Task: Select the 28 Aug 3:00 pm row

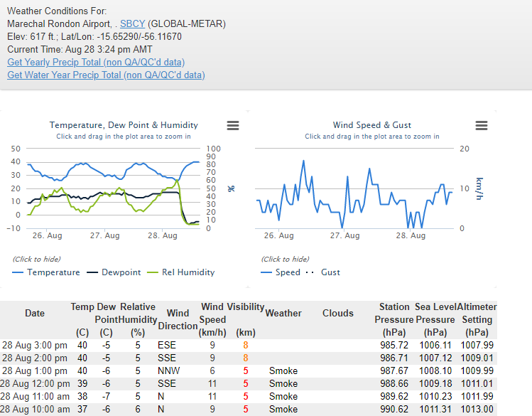Action: pos(35,345)
